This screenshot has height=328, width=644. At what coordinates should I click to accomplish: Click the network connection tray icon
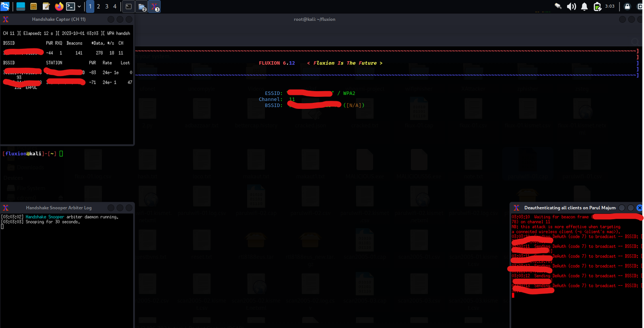558,6
